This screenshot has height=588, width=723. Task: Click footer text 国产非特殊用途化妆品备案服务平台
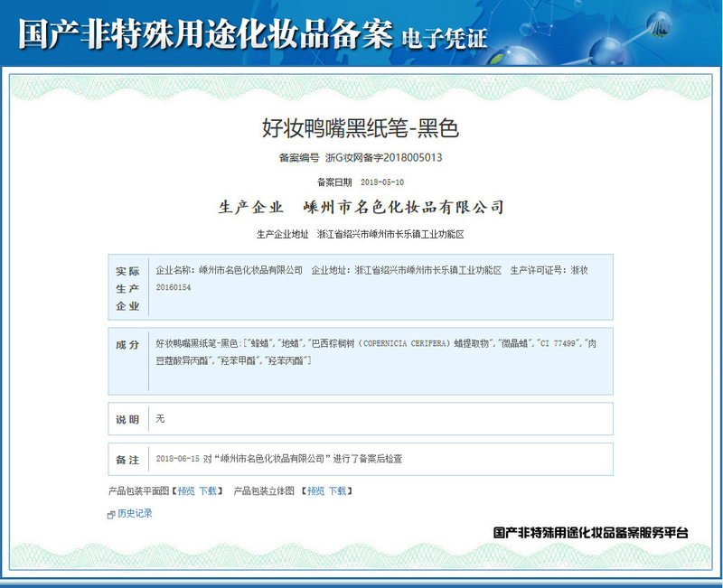pyautogui.click(x=591, y=533)
